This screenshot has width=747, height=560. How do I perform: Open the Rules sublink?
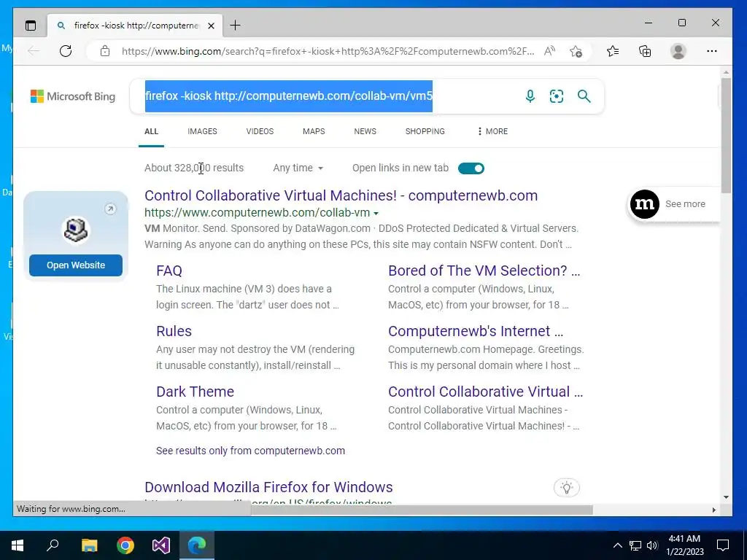pyautogui.click(x=174, y=331)
